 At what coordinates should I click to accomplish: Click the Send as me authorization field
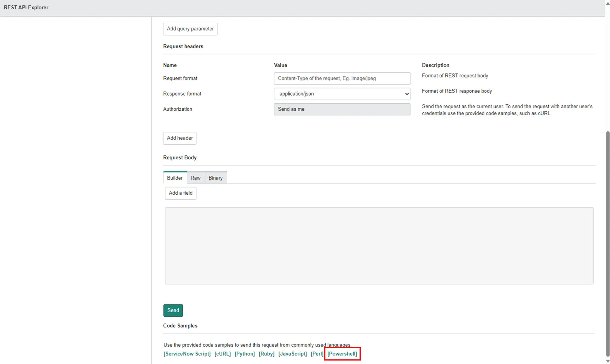click(x=342, y=109)
